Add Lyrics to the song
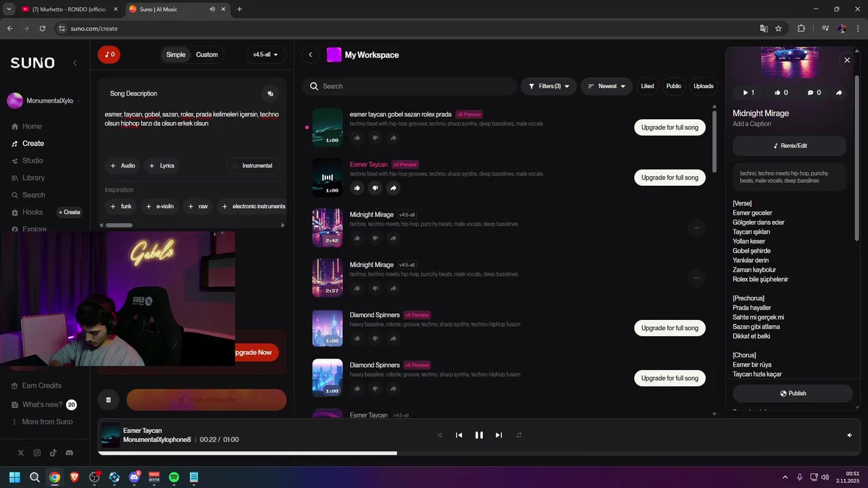Viewport: 868px width, 488px height. pos(161,165)
